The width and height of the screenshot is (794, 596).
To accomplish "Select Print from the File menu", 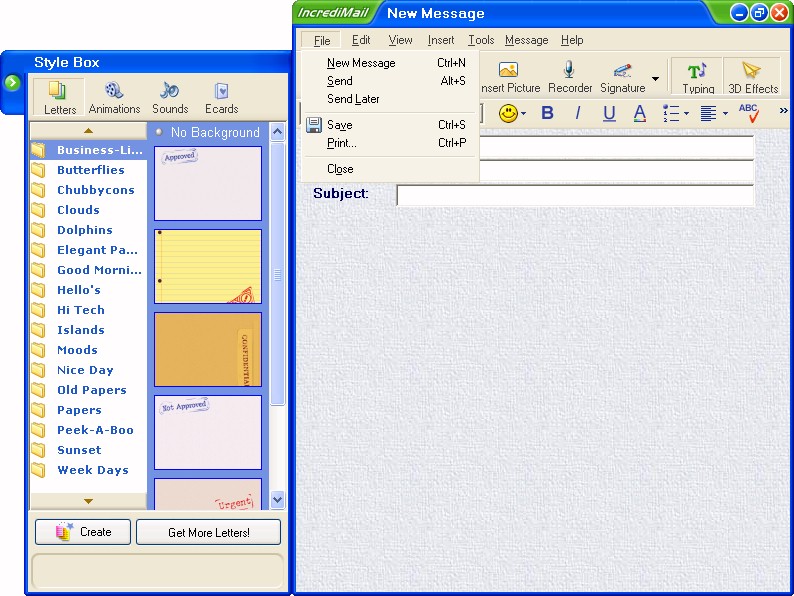I will (341, 143).
